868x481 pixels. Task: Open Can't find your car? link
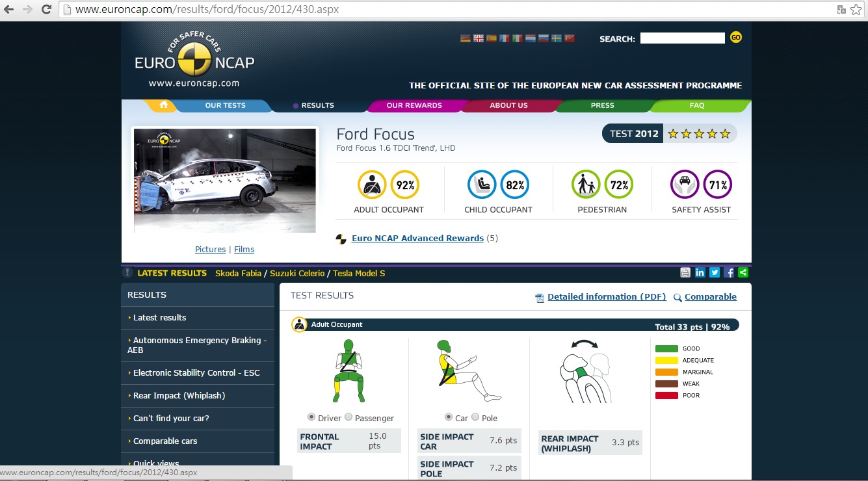click(x=171, y=419)
